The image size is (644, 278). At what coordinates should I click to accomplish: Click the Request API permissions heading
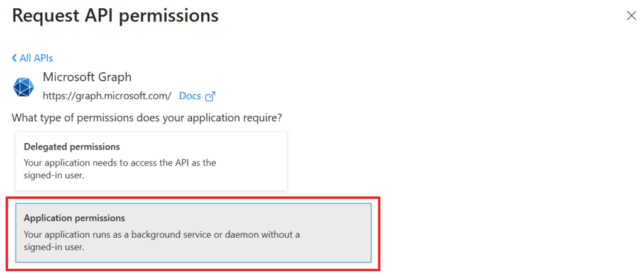pyautogui.click(x=115, y=16)
